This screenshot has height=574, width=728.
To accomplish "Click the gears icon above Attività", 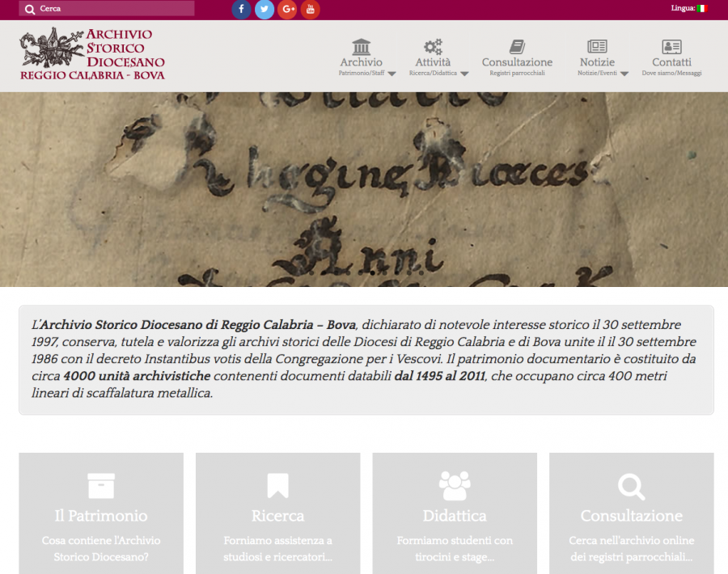I will click(433, 47).
